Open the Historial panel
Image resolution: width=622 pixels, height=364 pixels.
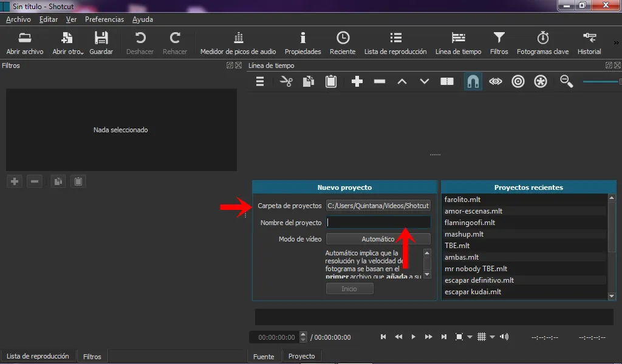click(589, 43)
